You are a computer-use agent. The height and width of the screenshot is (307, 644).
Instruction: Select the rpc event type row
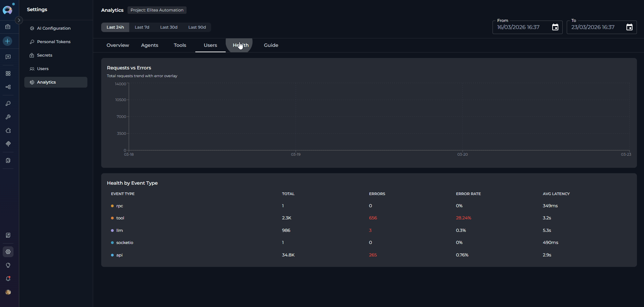coord(369,206)
